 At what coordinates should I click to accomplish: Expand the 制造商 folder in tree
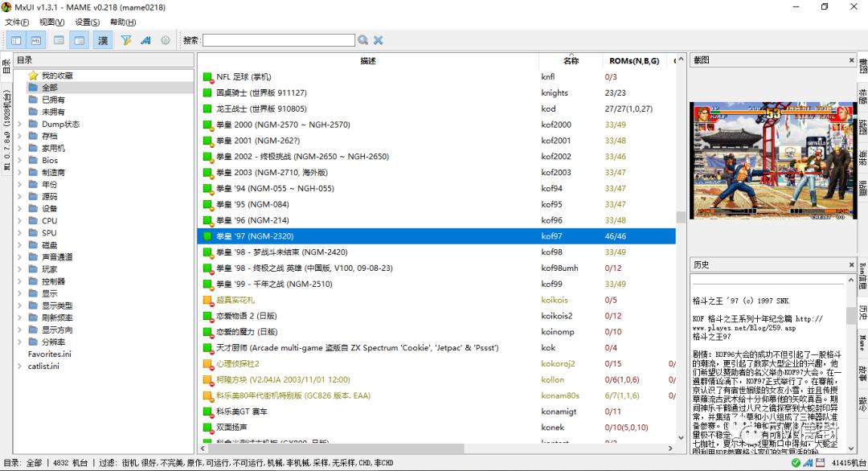tap(21, 172)
